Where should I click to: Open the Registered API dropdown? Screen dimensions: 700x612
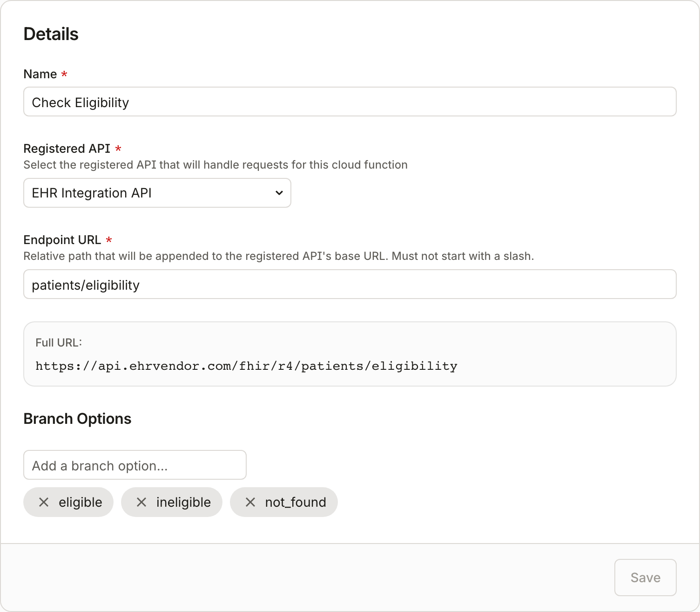tap(157, 193)
